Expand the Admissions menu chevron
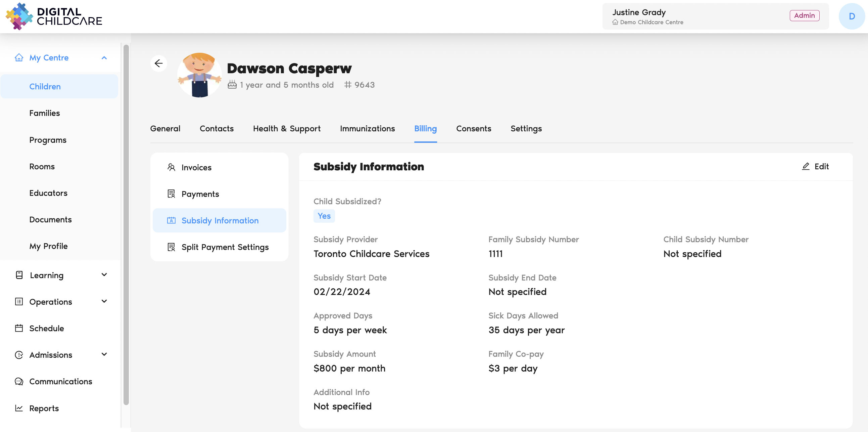This screenshot has width=868, height=432. [x=104, y=354]
